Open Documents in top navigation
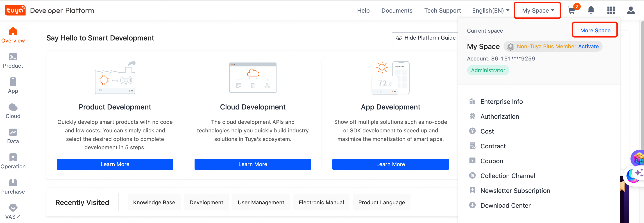 (397, 11)
